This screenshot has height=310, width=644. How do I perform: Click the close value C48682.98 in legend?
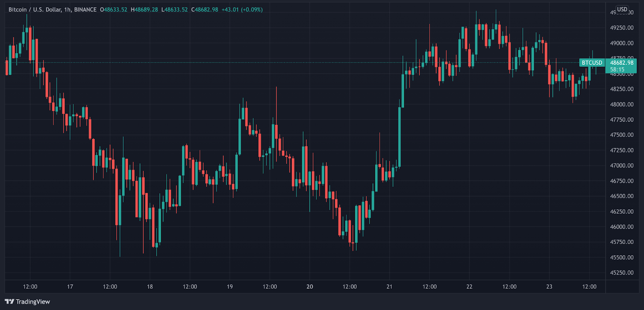click(204, 9)
